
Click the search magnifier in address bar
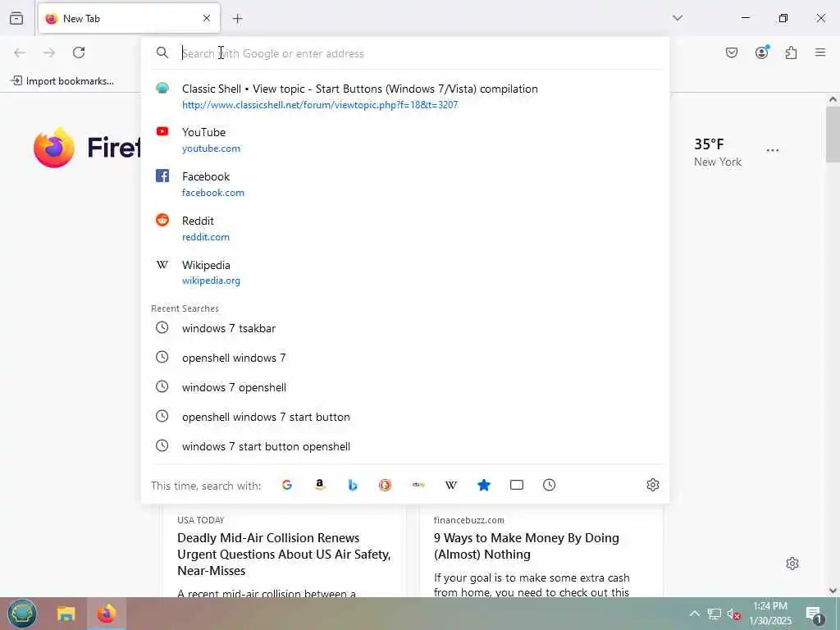tap(162, 52)
